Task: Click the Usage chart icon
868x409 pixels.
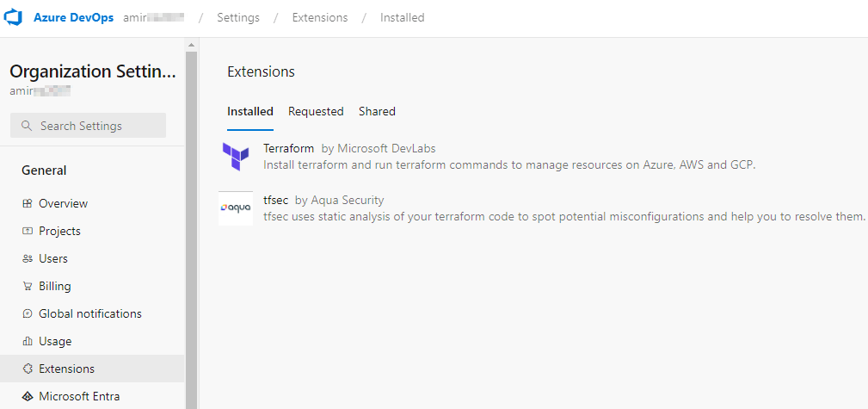Action: click(28, 342)
